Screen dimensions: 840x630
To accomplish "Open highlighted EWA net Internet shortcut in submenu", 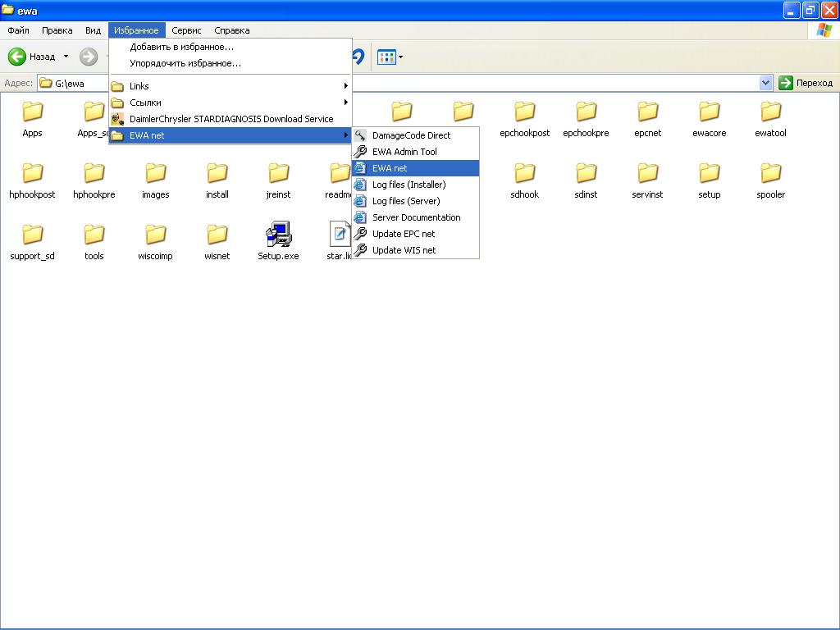I will tap(416, 168).
